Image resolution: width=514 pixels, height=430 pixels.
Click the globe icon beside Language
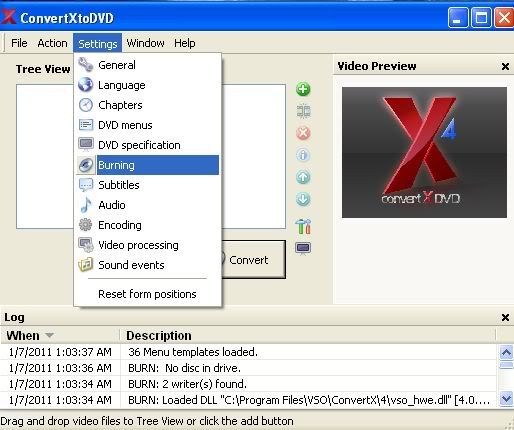tap(86, 85)
